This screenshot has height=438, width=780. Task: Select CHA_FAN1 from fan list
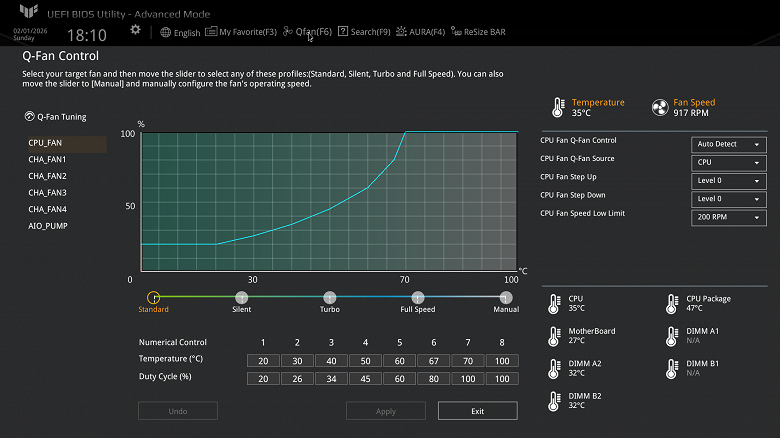(x=47, y=160)
